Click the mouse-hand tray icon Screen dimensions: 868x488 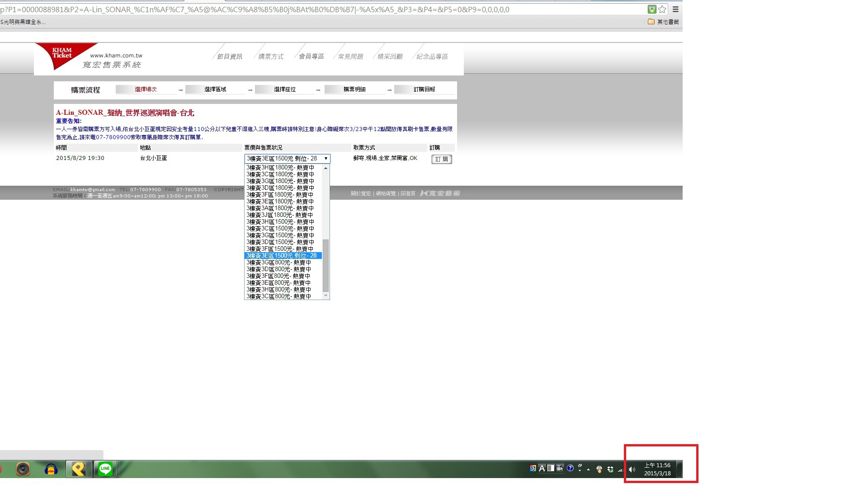click(599, 469)
